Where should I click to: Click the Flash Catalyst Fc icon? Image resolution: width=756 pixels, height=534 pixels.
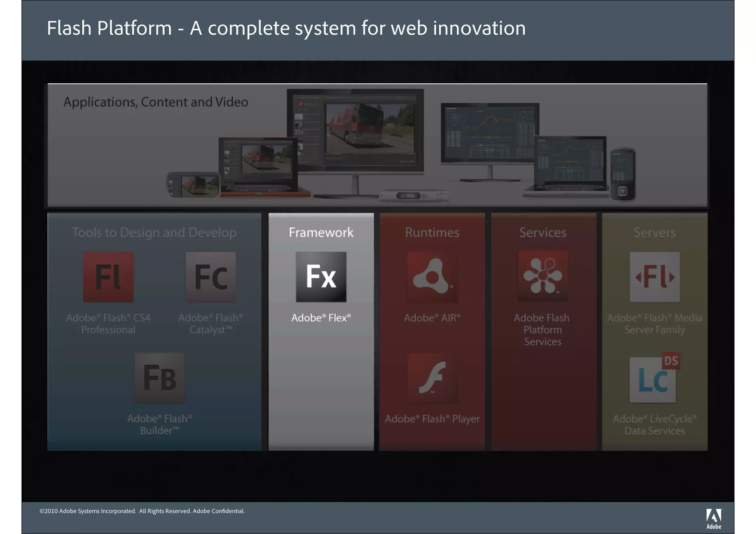coord(210,277)
